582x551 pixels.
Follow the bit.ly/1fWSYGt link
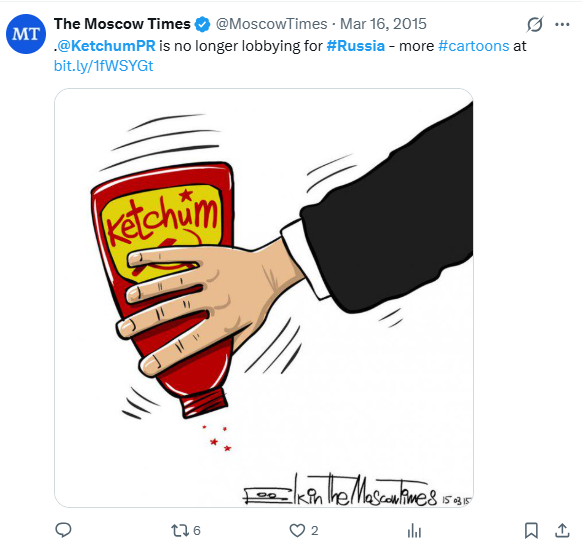click(104, 66)
